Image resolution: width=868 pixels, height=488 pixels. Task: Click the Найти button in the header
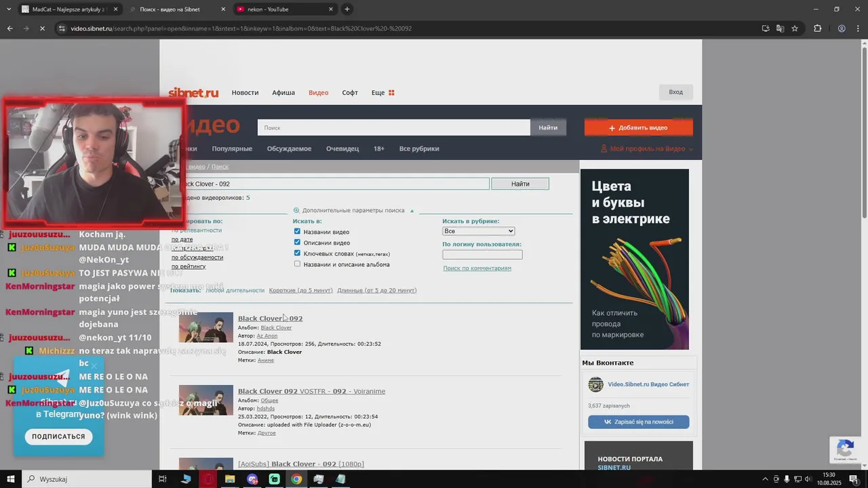(548, 127)
